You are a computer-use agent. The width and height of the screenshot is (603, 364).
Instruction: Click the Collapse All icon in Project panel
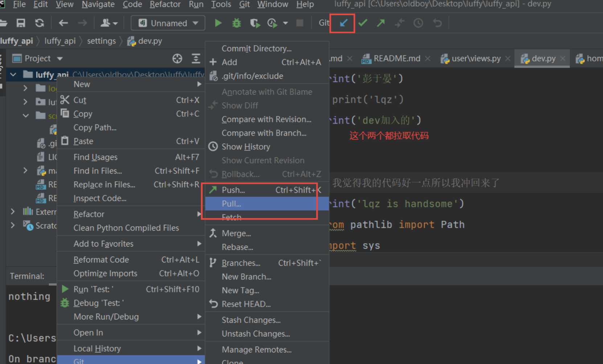pos(196,58)
